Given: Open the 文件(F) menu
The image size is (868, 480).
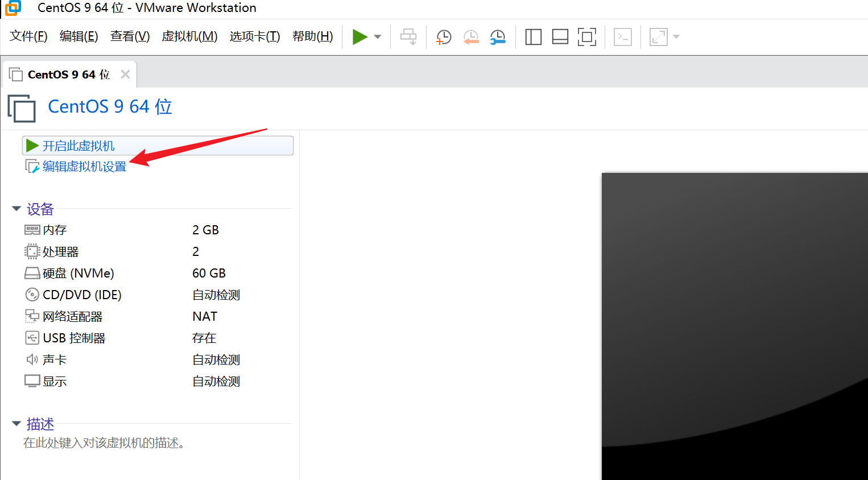Looking at the screenshot, I should coord(28,36).
